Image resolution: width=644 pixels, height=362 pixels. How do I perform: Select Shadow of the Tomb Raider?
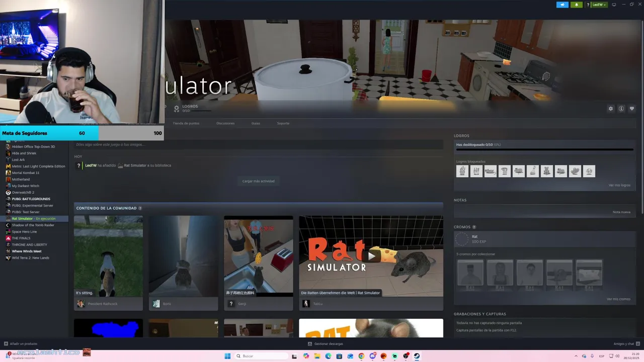point(33,225)
